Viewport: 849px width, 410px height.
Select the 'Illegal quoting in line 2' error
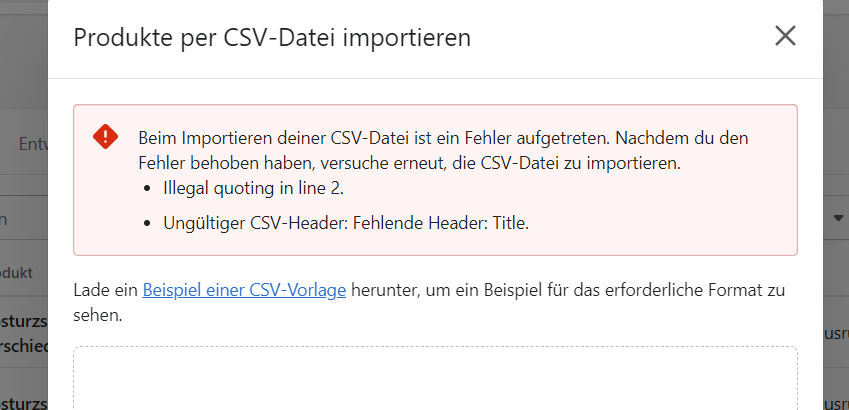click(253, 188)
